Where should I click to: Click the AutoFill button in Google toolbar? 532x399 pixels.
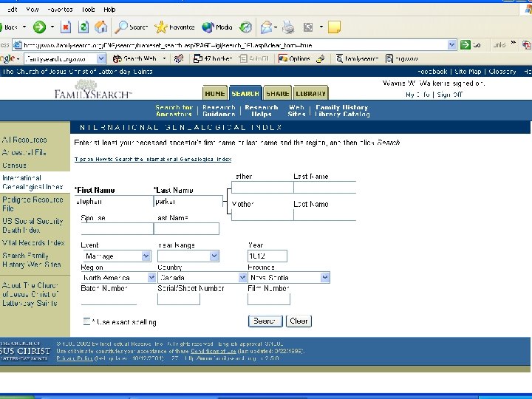pos(254,58)
